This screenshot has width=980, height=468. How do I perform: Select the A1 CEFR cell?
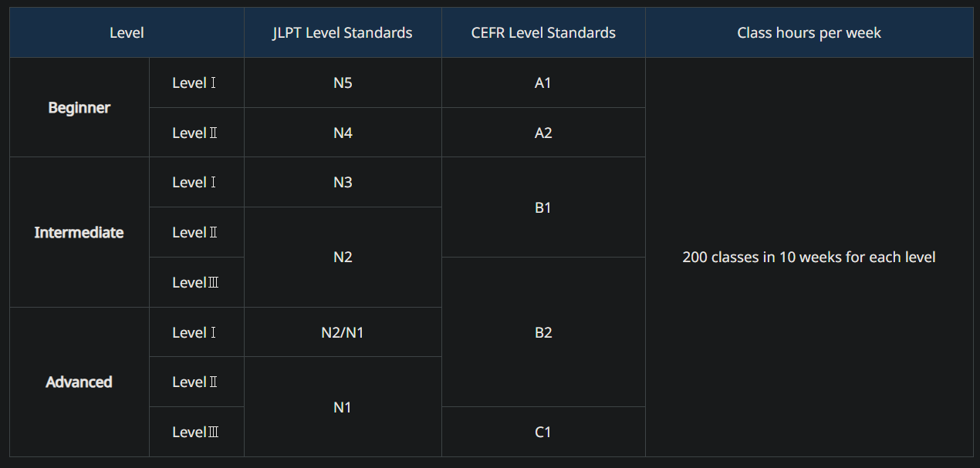point(543,82)
